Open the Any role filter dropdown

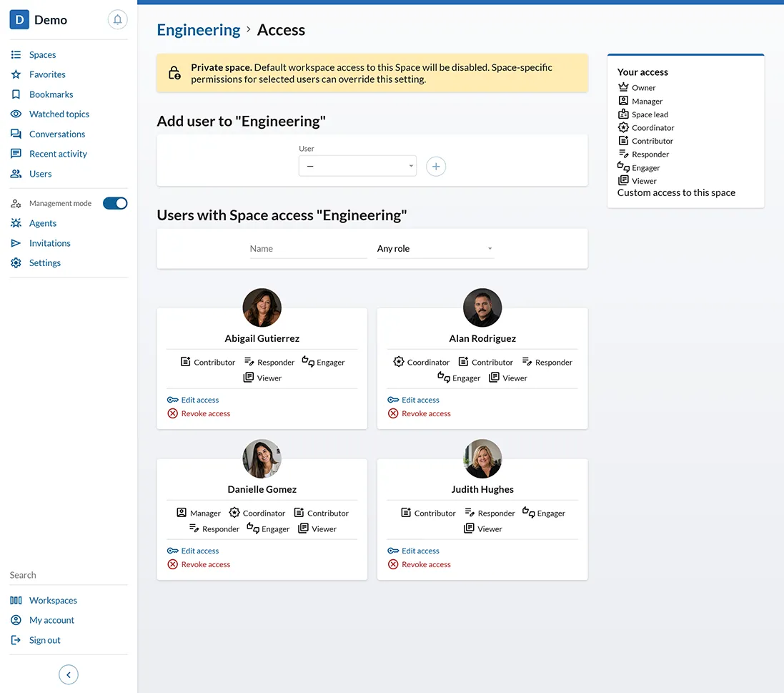pyautogui.click(x=435, y=249)
